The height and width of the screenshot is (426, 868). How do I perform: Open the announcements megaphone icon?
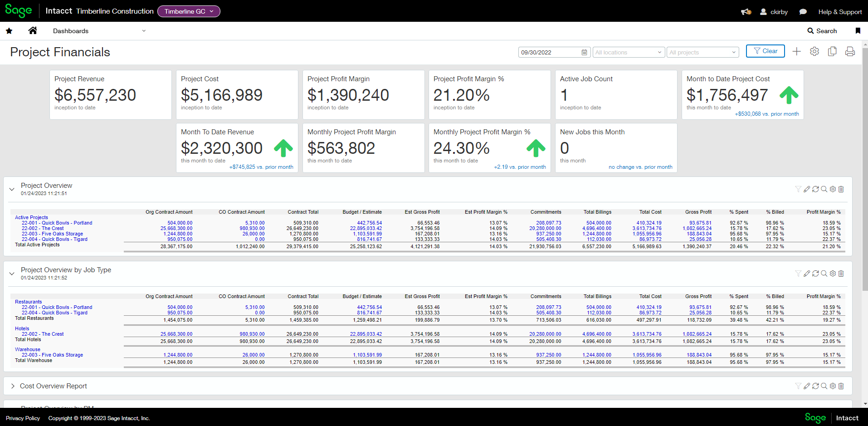746,12
